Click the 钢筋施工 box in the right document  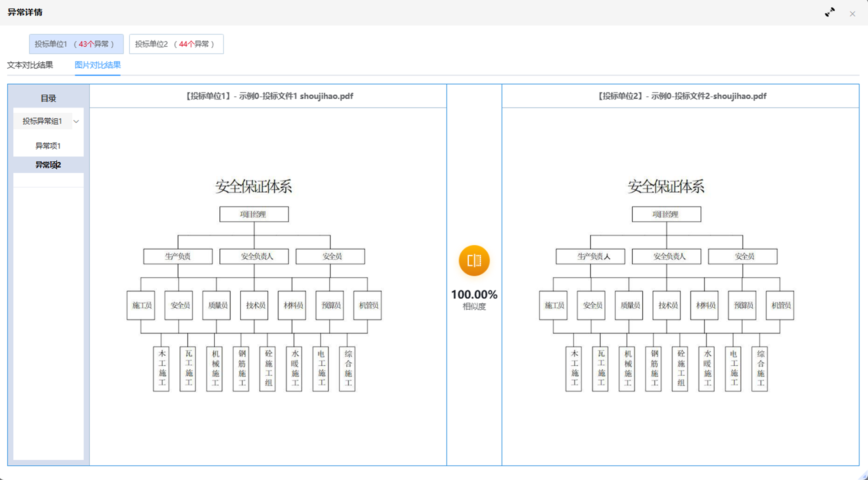[x=653, y=369]
